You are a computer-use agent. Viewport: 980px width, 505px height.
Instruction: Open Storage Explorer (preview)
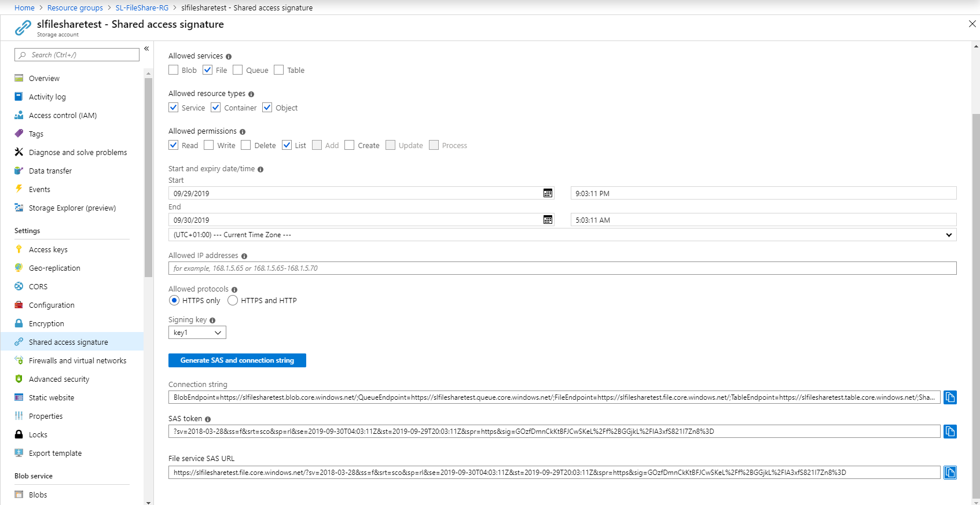point(72,208)
